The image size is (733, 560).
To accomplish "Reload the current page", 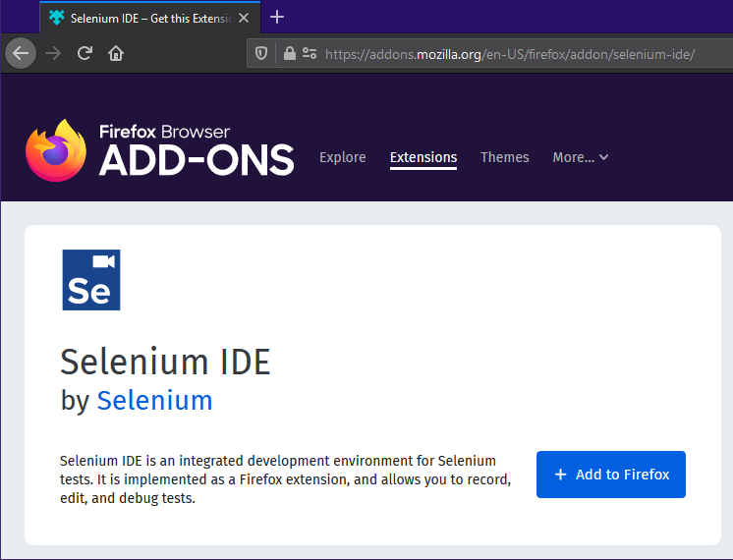I will coord(85,53).
